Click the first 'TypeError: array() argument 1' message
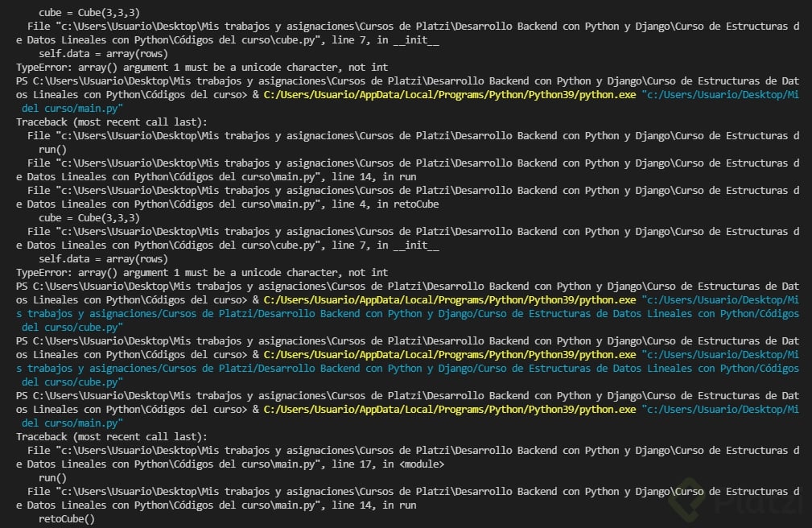 [202, 68]
